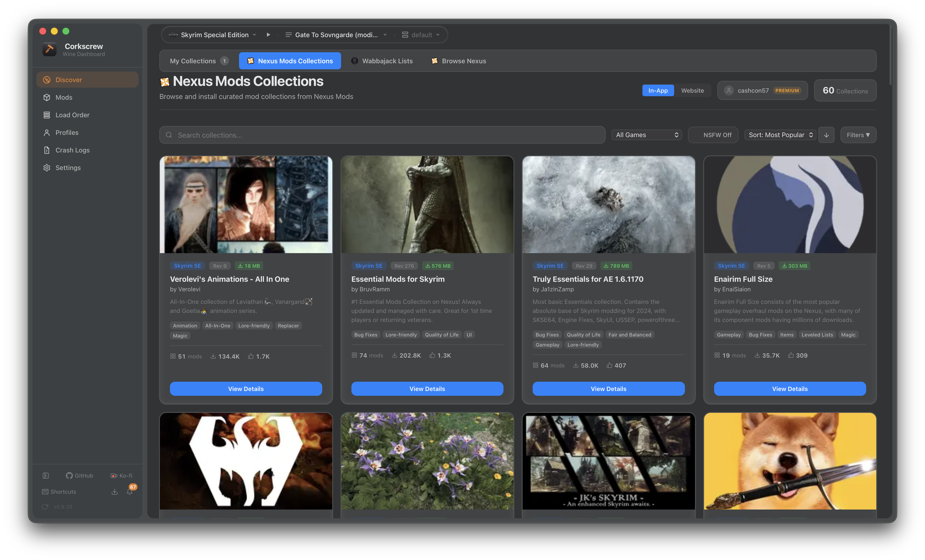The width and height of the screenshot is (925, 560).
Task: Open the All Games dropdown
Action: [646, 135]
